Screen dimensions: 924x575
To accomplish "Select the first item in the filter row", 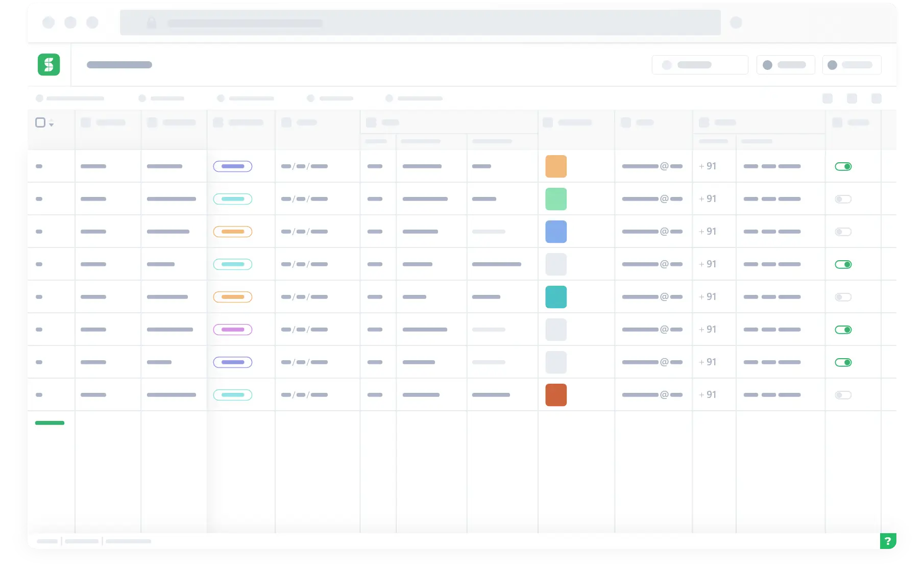I will point(70,98).
